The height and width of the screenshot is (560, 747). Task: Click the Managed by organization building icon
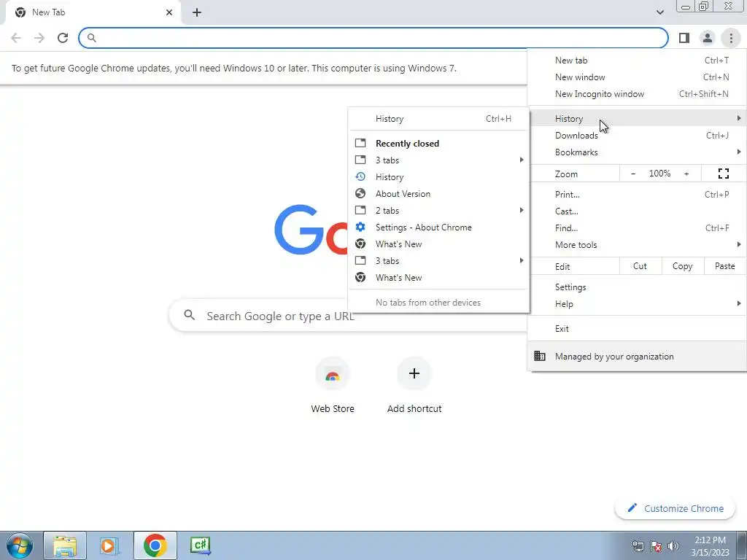pos(540,356)
